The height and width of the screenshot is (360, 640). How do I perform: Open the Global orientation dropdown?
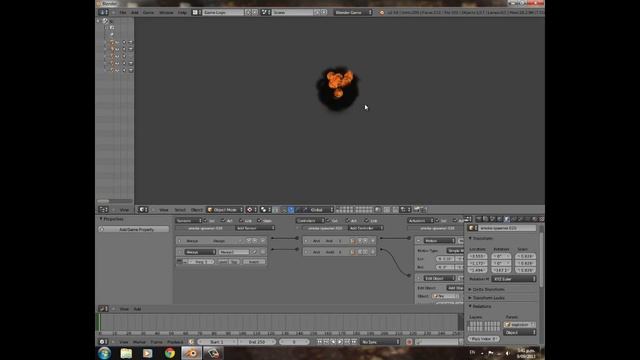(x=321, y=210)
